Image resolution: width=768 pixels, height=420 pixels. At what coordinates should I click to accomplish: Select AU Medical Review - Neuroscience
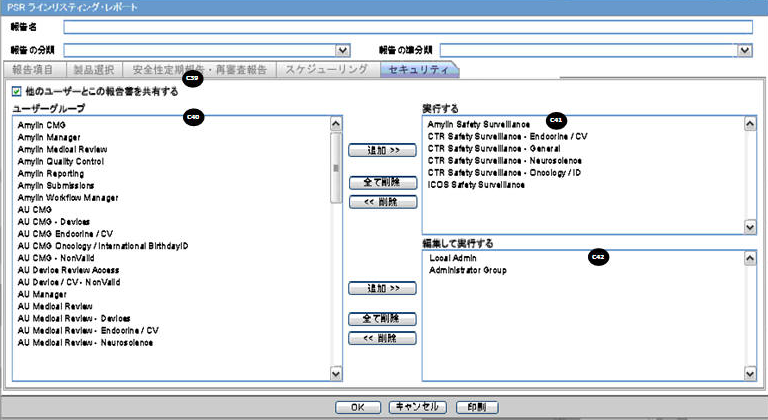pyautogui.click(x=85, y=343)
